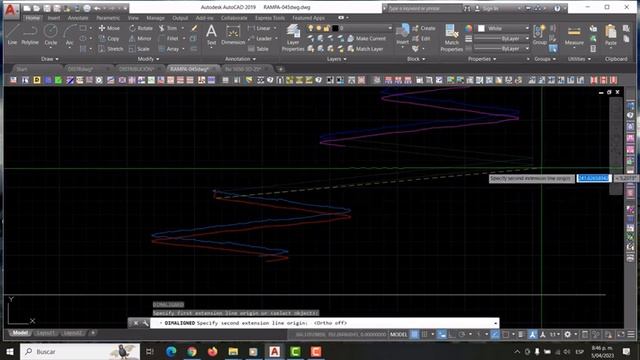This screenshot has height=360, width=640.
Task: Click Edit block button
Action: 421,38
